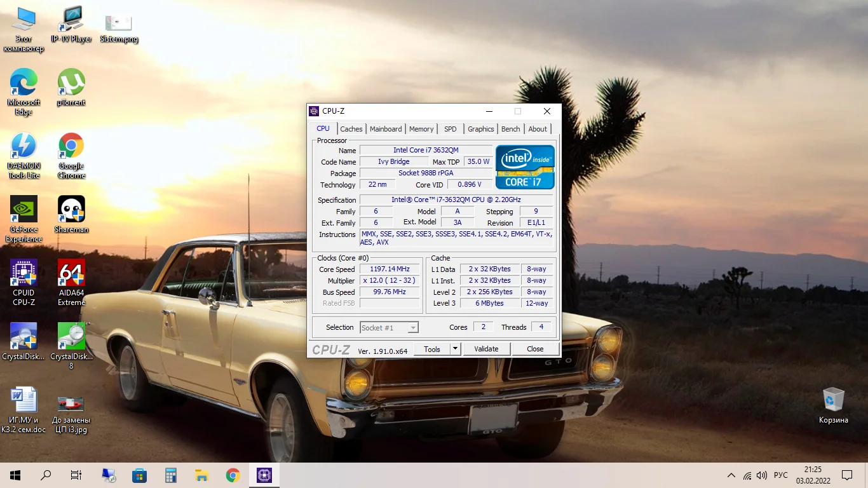Switch to the Memory tab
868x488 pixels.
tap(421, 129)
